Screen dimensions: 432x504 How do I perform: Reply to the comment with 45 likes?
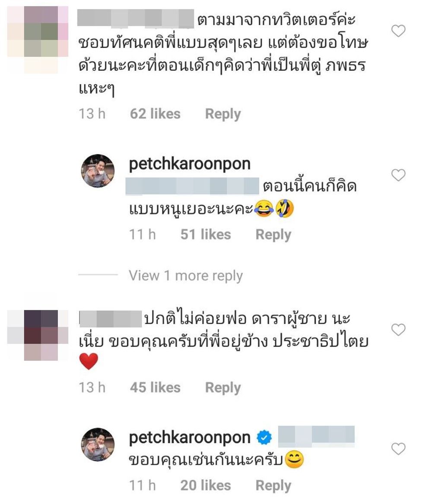[223, 387]
